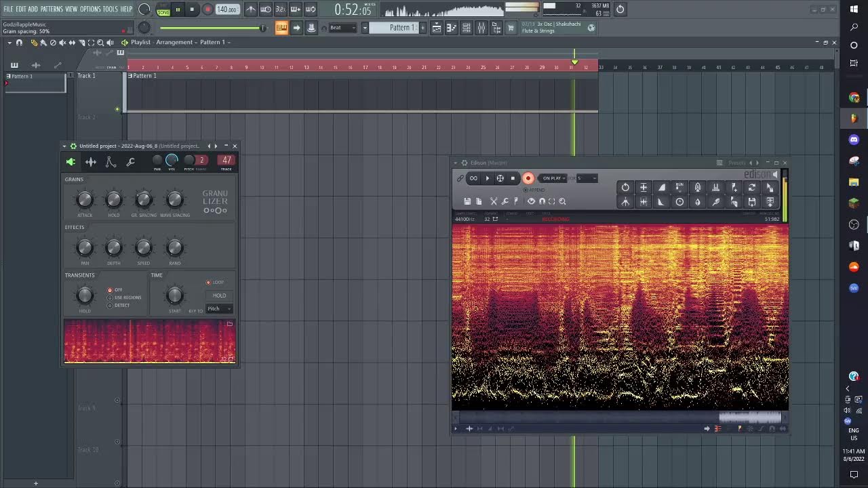The height and width of the screenshot is (488, 868).
Task: Open the wrench tools icon in Edison
Action: tap(505, 201)
